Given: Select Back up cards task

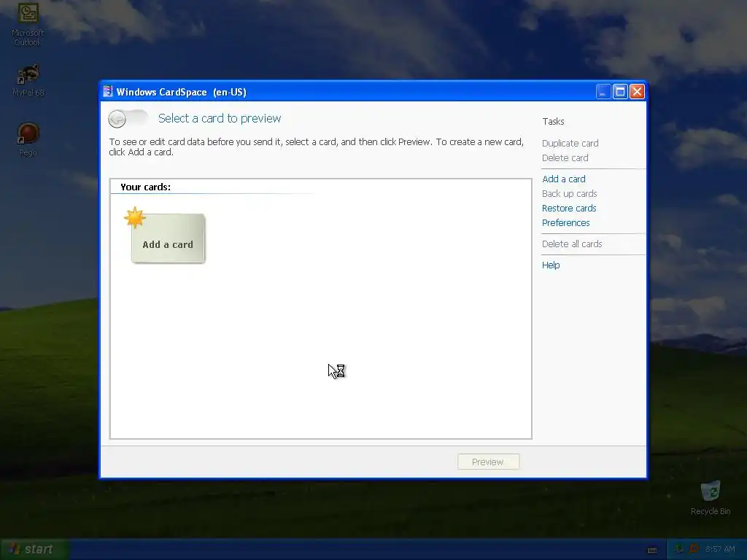Looking at the screenshot, I should click(569, 194).
